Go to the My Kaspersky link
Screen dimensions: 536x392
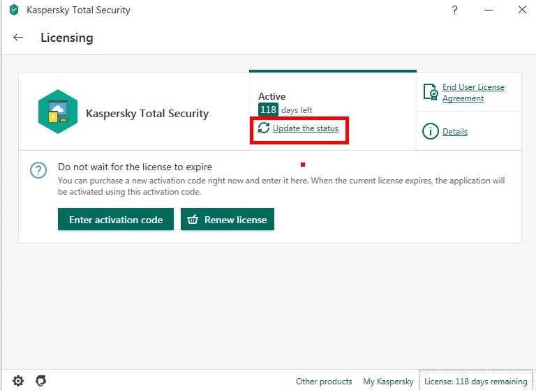[388, 382]
